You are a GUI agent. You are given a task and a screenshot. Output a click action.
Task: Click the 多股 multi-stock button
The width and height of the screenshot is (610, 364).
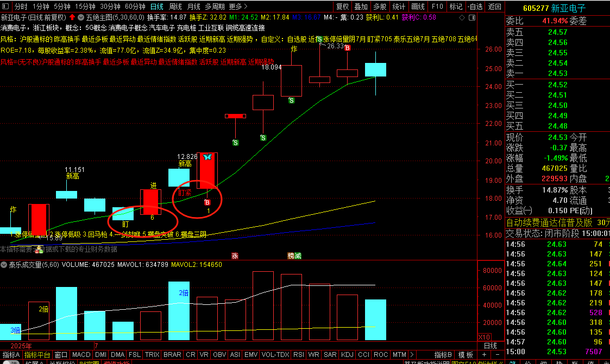[x=380, y=7]
